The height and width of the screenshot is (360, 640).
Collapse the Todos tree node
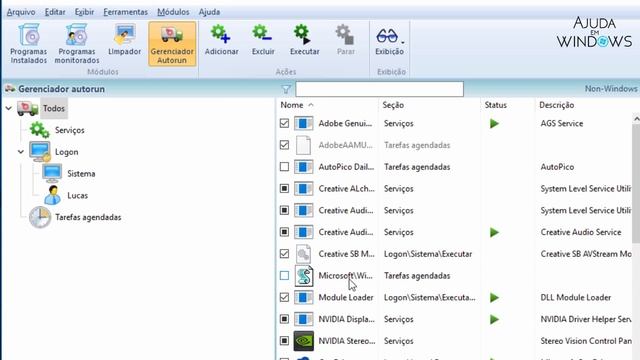[9, 108]
